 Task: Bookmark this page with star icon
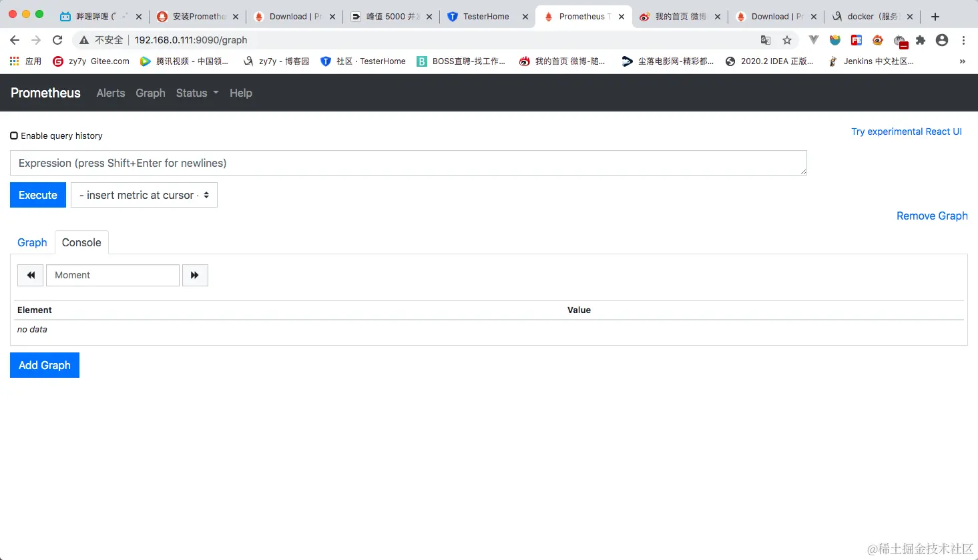(787, 40)
